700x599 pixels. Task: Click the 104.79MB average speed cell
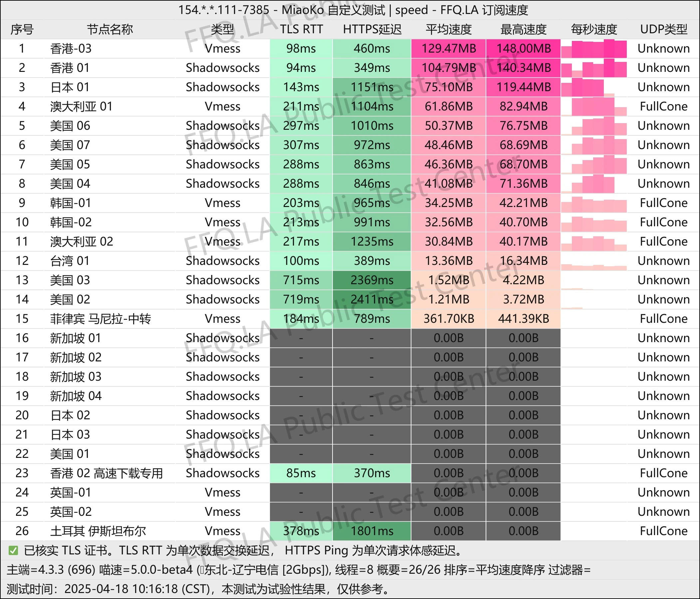449,68
